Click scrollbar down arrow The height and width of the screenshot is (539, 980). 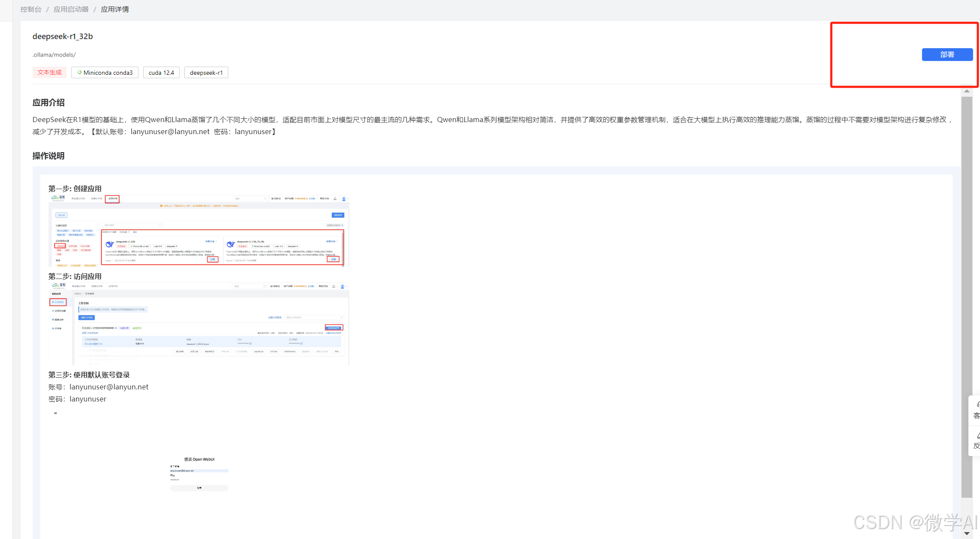click(967, 533)
